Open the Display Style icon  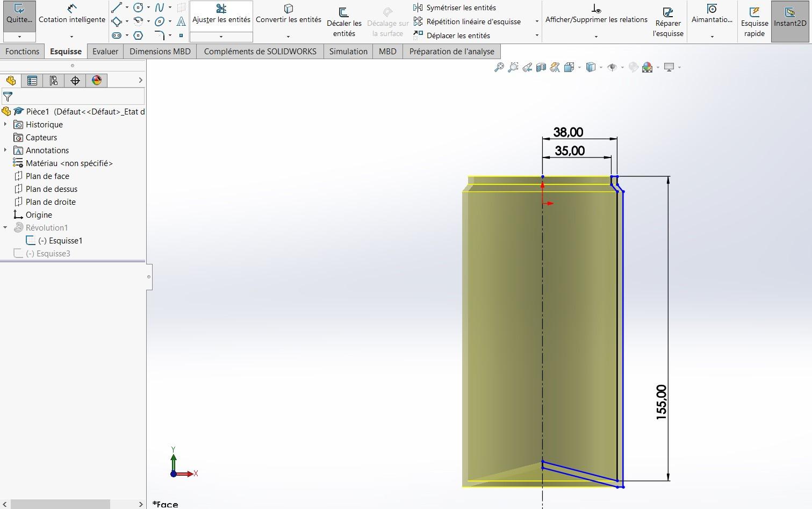coord(591,67)
